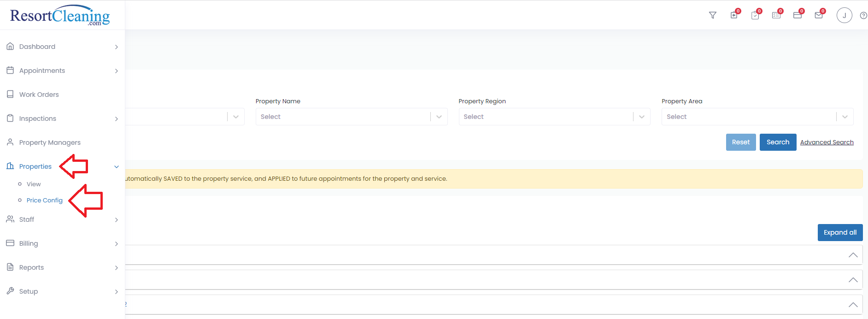Open the user avatar labeled J
Viewport: 868px width, 319px height.
[845, 15]
